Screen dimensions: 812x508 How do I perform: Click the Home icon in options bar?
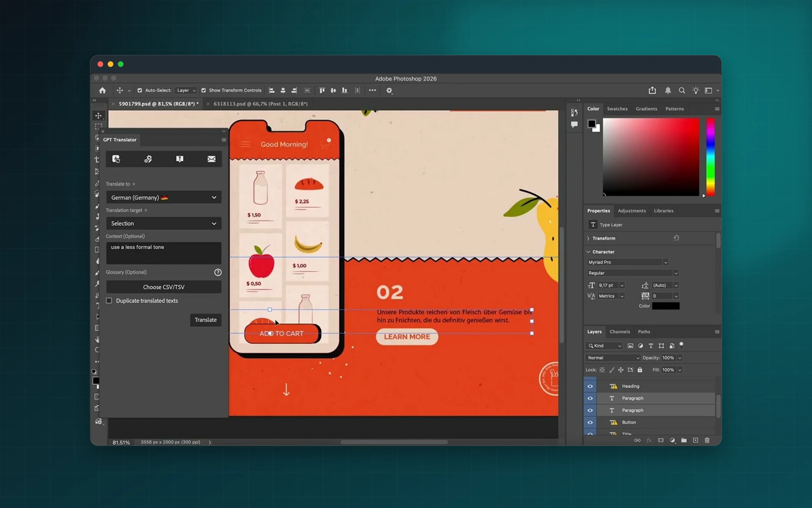(x=102, y=90)
